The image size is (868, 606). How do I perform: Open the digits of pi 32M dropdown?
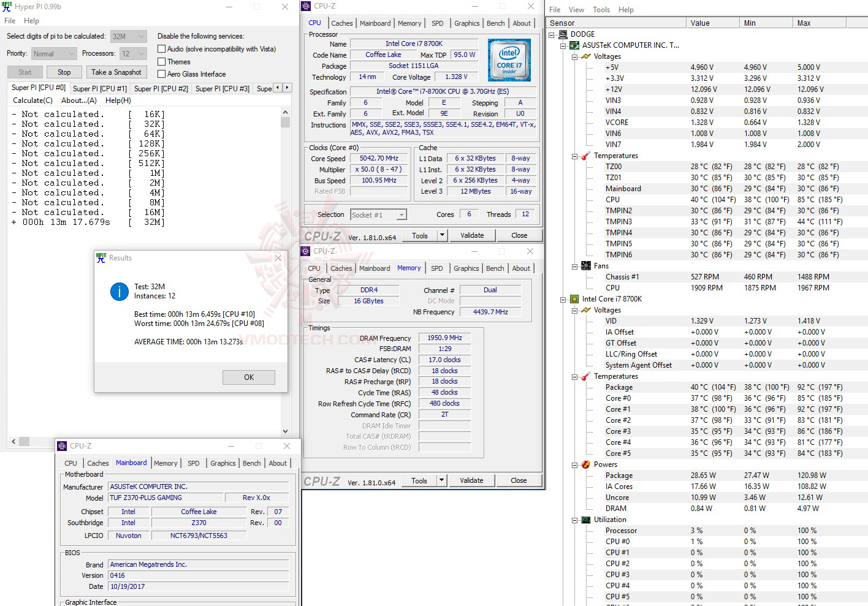[129, 36]
